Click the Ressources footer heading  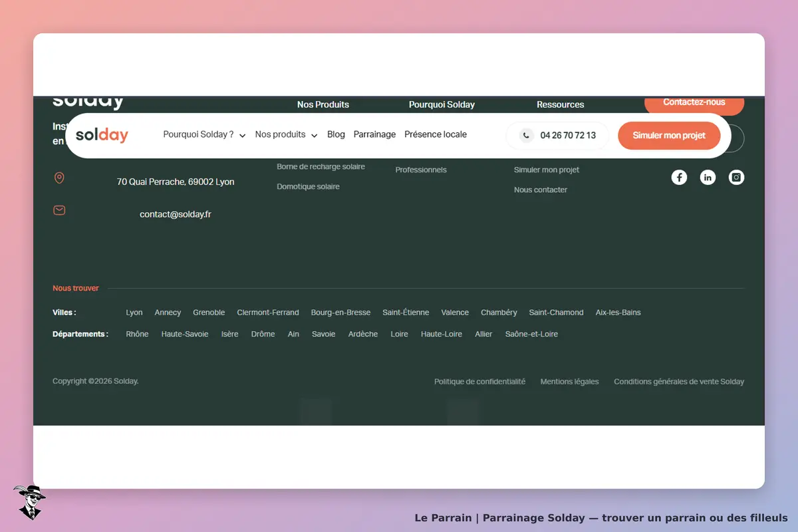[x=561, y=104]
